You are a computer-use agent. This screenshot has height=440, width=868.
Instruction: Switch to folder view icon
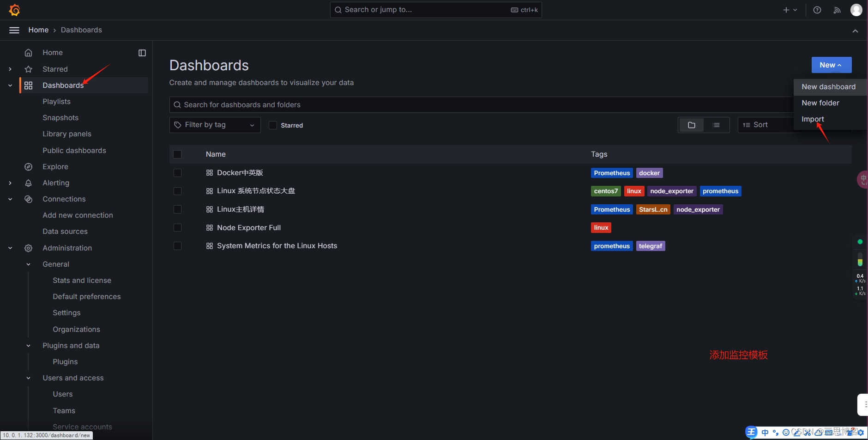691,125
